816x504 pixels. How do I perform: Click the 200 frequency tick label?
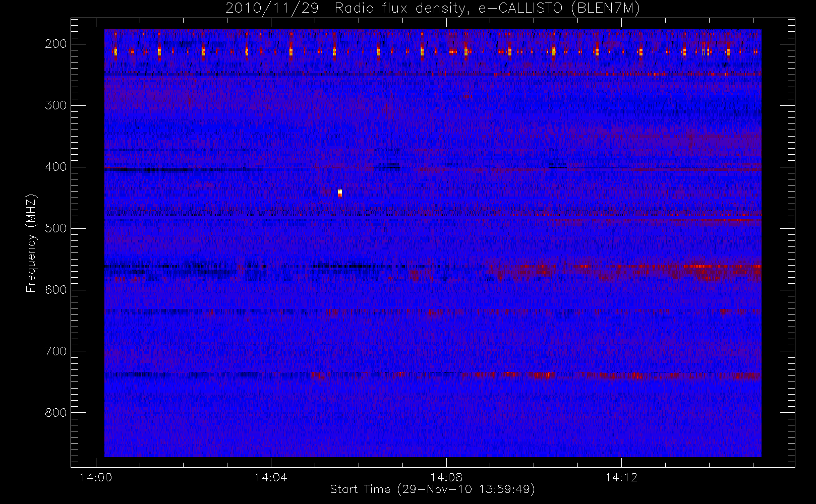tap(55, 44)
